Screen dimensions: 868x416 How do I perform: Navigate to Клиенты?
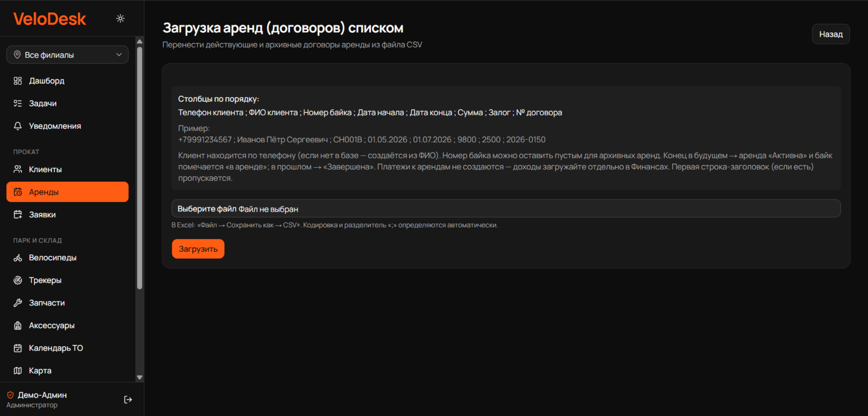pyautogui.click(x=67, y=169)
